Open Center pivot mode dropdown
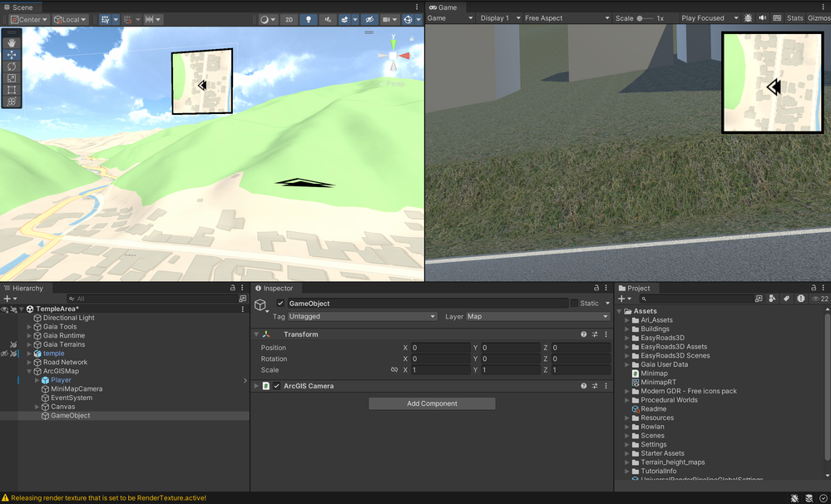831x504 pixels. click(x=29, y=20)
